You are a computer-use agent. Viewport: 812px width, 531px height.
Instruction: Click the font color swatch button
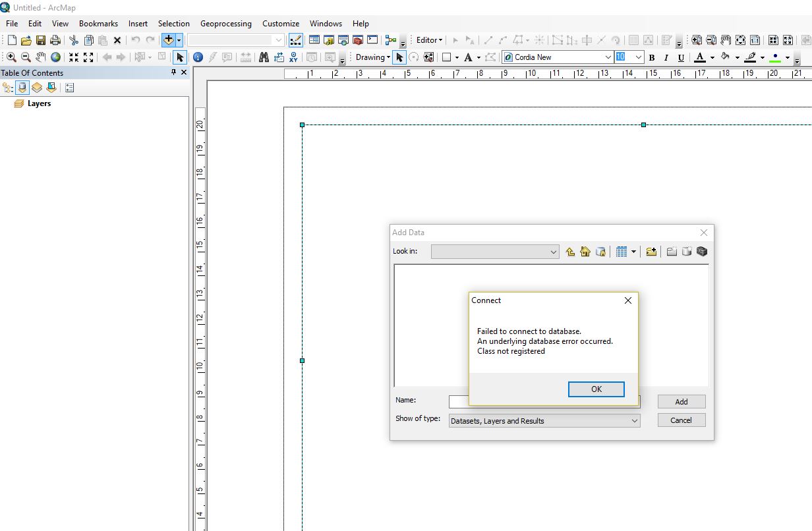tap(700, 57)
